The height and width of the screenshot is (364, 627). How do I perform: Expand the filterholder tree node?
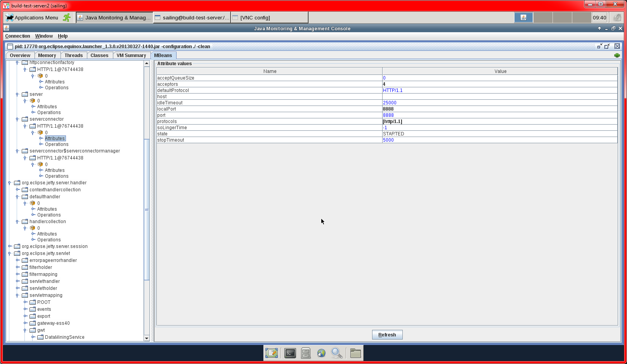[17, 267]
